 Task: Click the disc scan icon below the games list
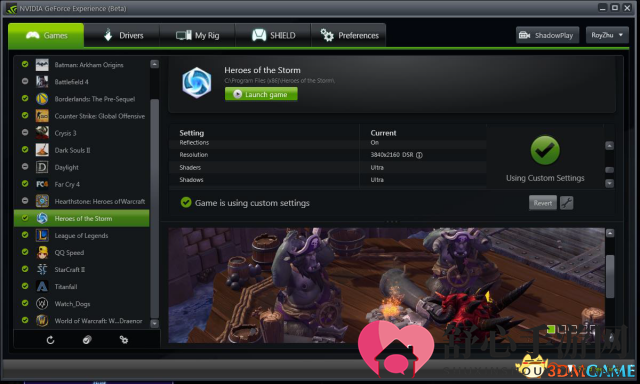[87, 340]
